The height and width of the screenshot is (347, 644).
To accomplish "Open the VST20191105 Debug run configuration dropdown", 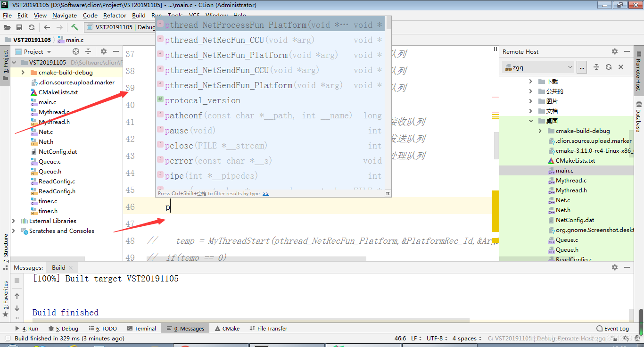I will pos(124,27).
